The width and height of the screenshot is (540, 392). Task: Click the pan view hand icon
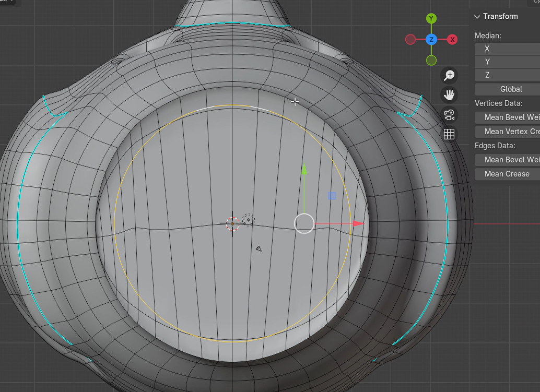[x=449, y=95]
